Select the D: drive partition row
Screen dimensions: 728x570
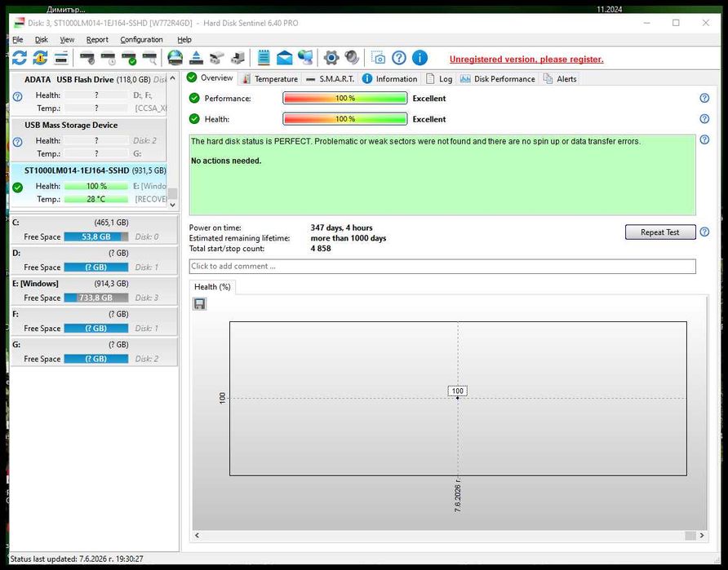pyautogui.click(x=94, y=260)
